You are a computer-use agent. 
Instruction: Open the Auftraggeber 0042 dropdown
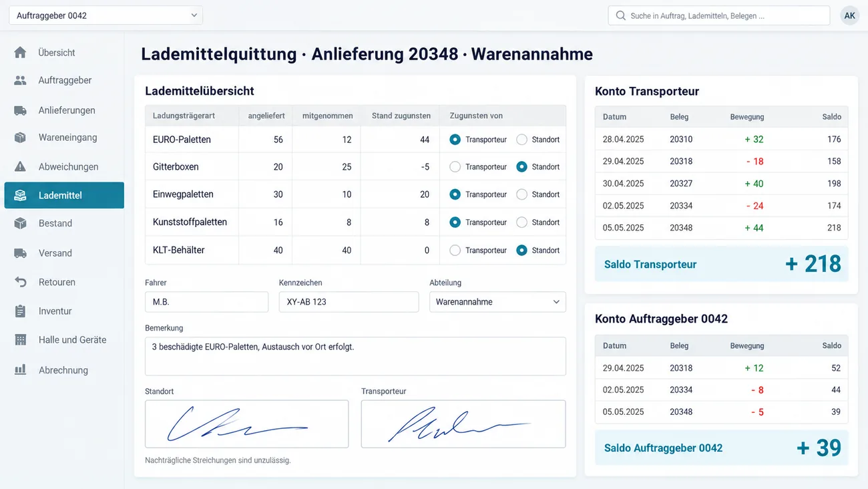pos(105,15)
